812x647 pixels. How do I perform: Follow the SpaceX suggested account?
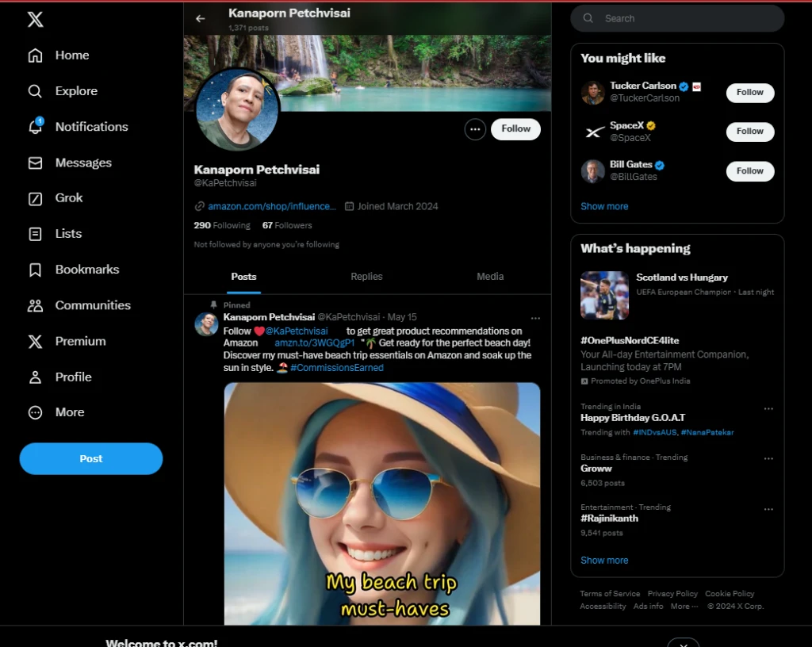pos(749,132)
